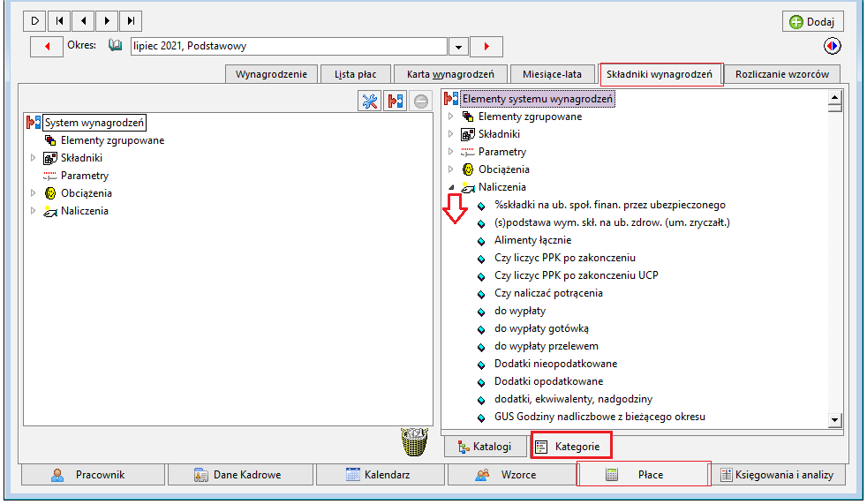Open the book icon beside Okres

[115, 45]
